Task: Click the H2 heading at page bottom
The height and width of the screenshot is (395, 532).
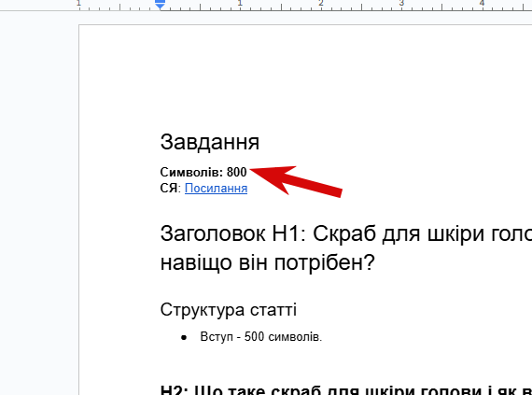Action: click(x=345, y=389)
